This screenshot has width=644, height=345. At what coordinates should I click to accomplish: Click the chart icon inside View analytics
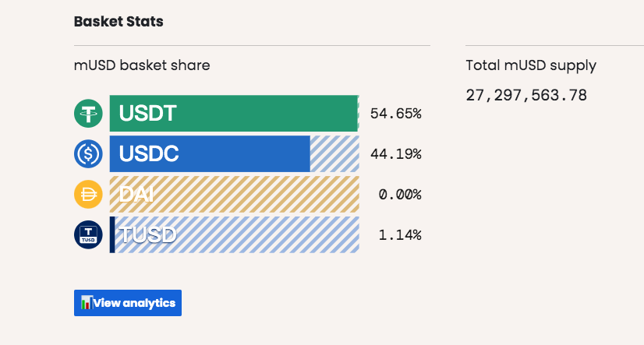pos(87,303)
